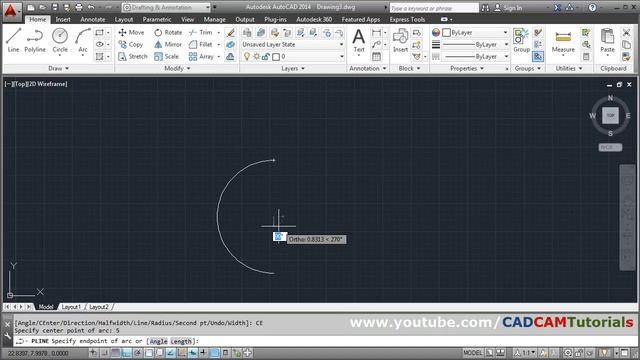Screen dimensions: 640x360
Task: Switch to the Layout1 drawing tab
Action: click(71, 307)
